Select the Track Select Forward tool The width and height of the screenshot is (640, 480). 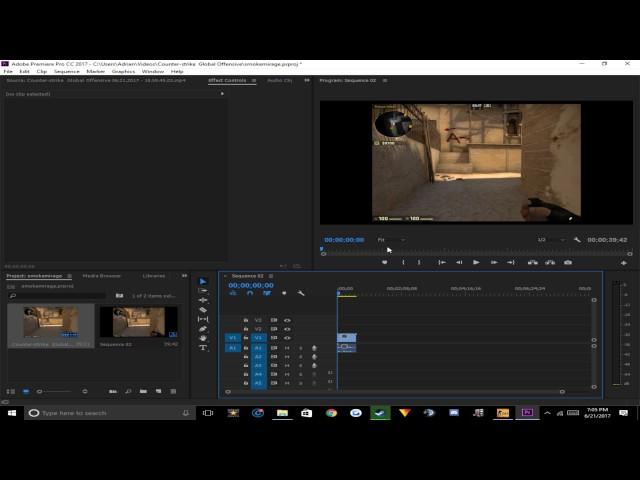(203, 291)
